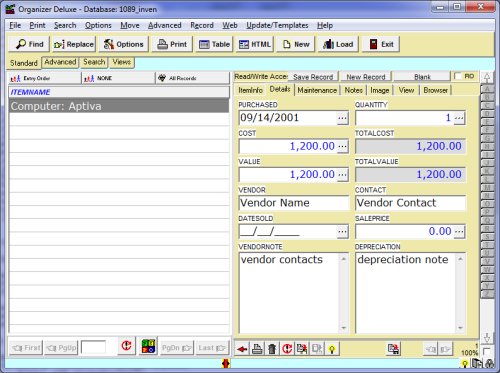Open the File menu
500x373 pixels.
point(15,25)
